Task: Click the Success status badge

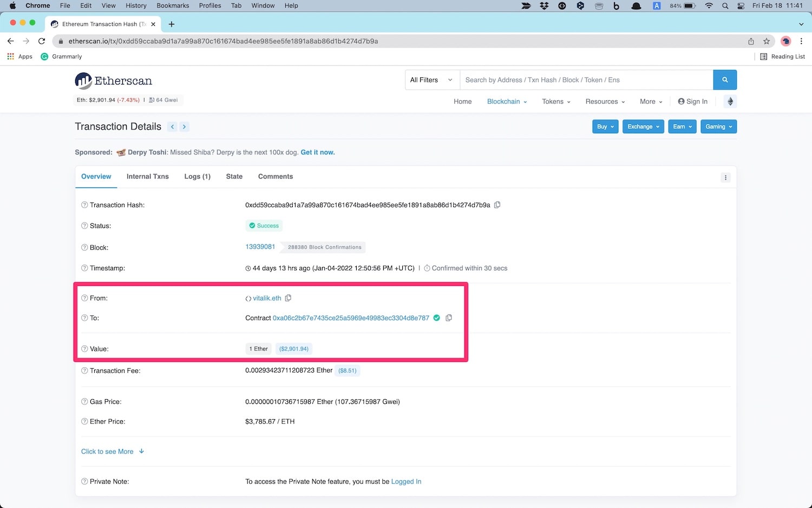Action: pyautogui.click(x=264, y=226)
